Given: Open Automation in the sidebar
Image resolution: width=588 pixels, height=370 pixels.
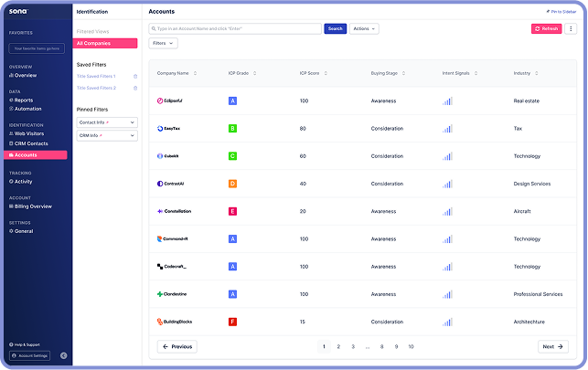Looking at the screenshot, I should [25, 109].
